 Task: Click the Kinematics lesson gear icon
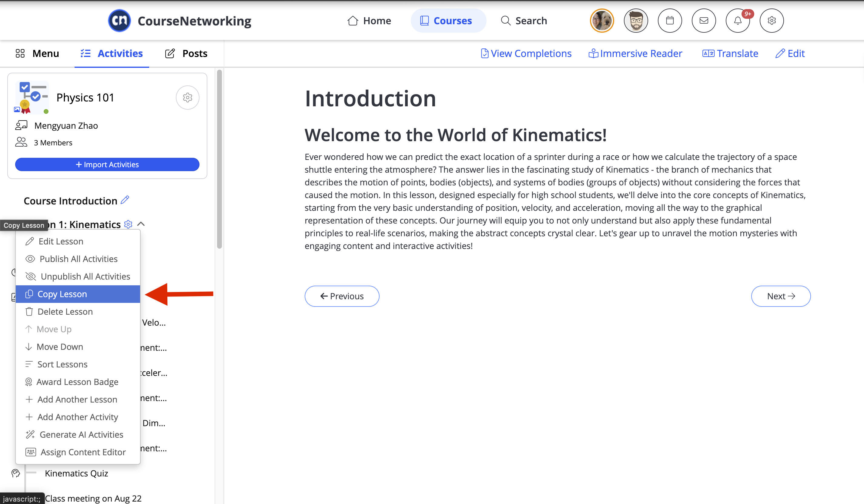(128, 224)
